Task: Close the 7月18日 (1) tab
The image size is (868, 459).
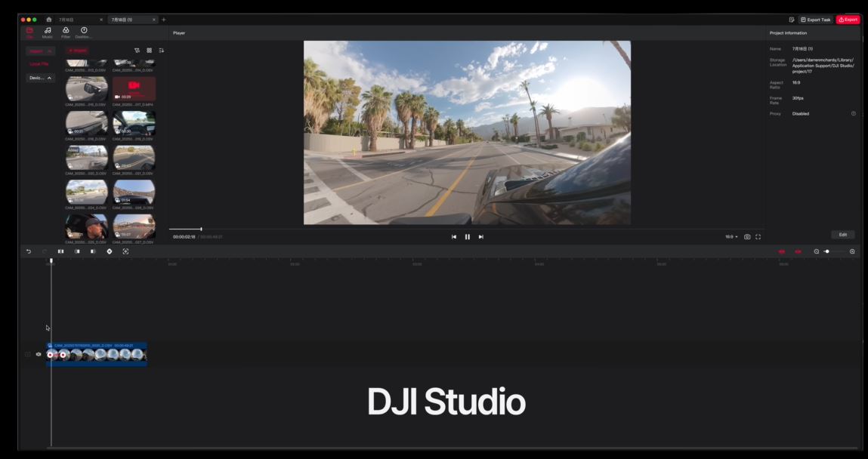Action: coord(154,20)
